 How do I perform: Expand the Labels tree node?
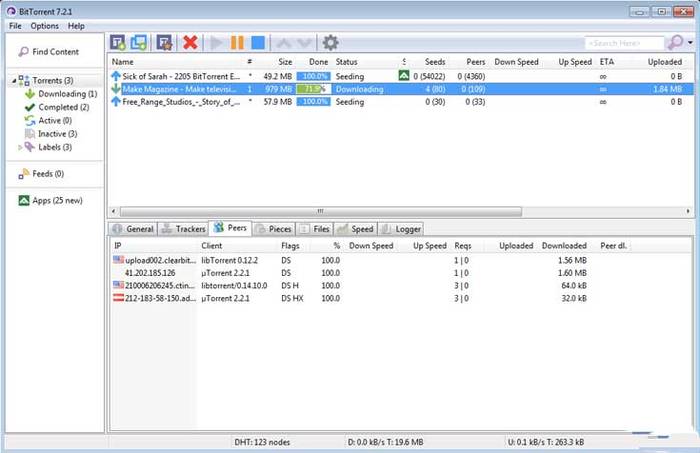(x=20, y=147)
